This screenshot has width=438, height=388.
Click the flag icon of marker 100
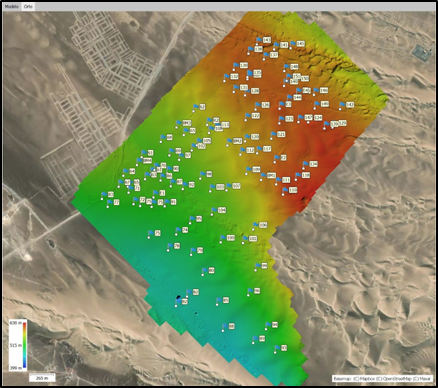(223, 238)
